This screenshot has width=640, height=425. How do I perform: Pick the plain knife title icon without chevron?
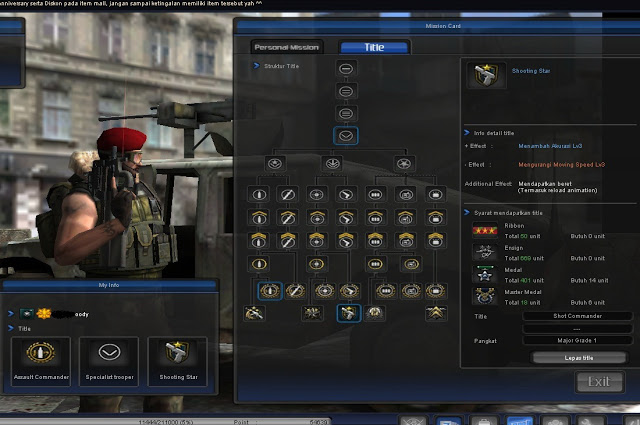[x=287, y=194]
